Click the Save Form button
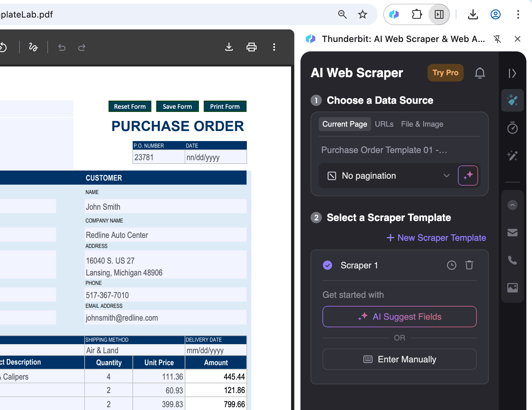The height and width of the screenshot is (410, 532). 177,106
